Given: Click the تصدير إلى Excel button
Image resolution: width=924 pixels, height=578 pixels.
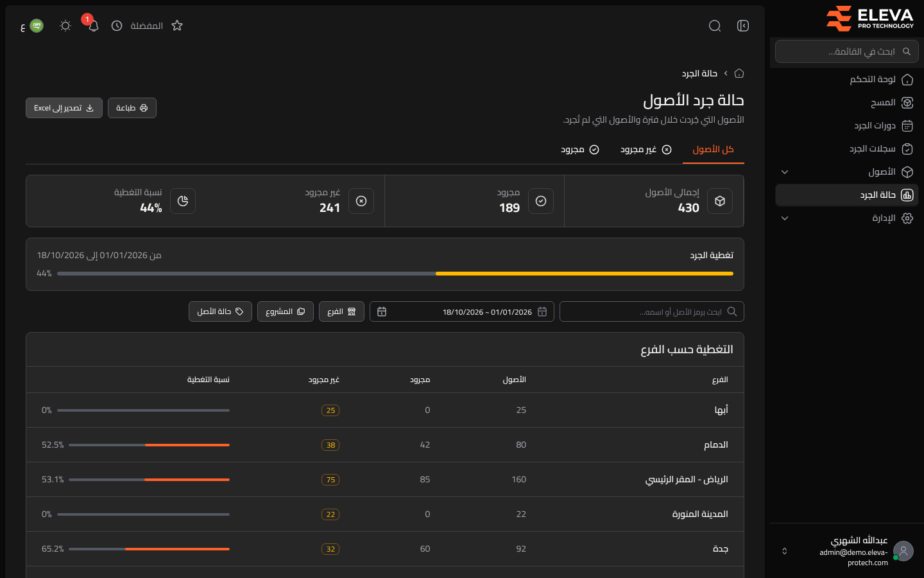Looking at the screenshot, I should 64,108.
